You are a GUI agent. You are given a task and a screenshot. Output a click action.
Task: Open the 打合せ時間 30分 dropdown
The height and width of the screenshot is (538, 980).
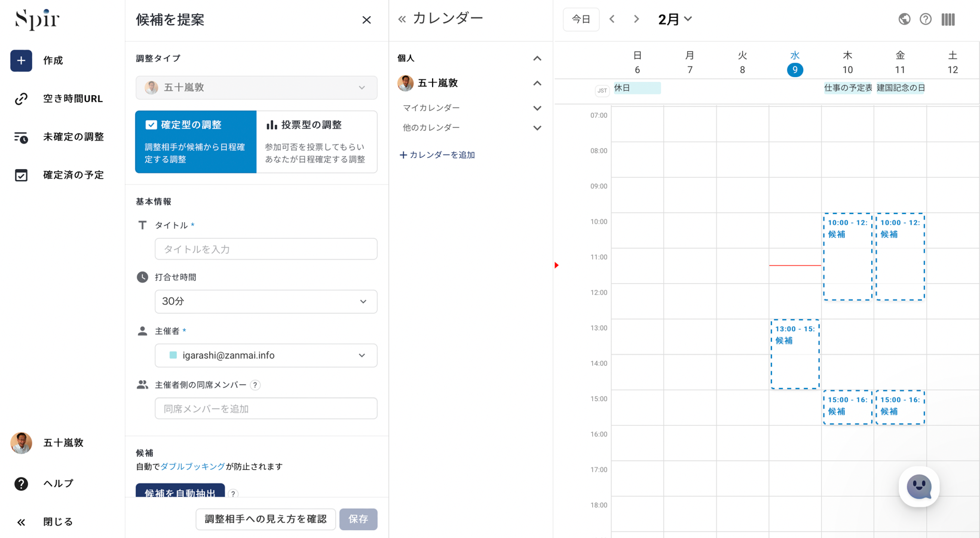(266, 301)
